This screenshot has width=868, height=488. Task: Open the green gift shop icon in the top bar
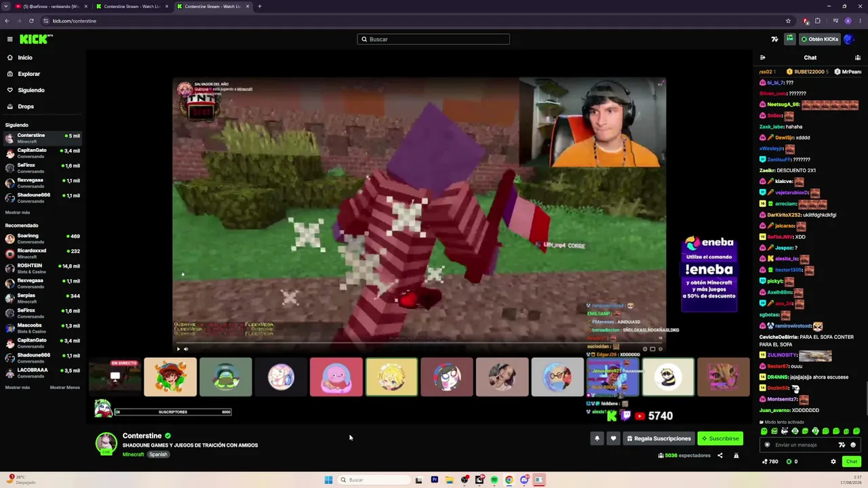coord(790,39)
